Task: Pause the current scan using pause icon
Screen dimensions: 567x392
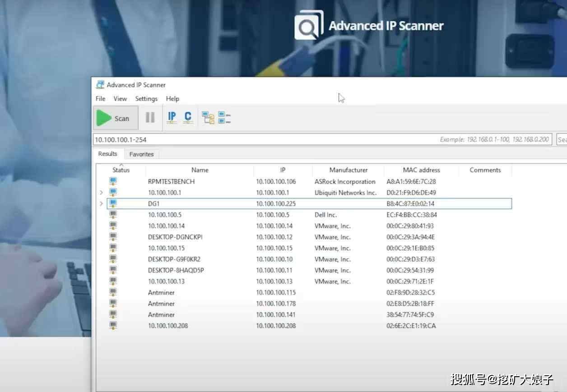Action: click(150, 117)
